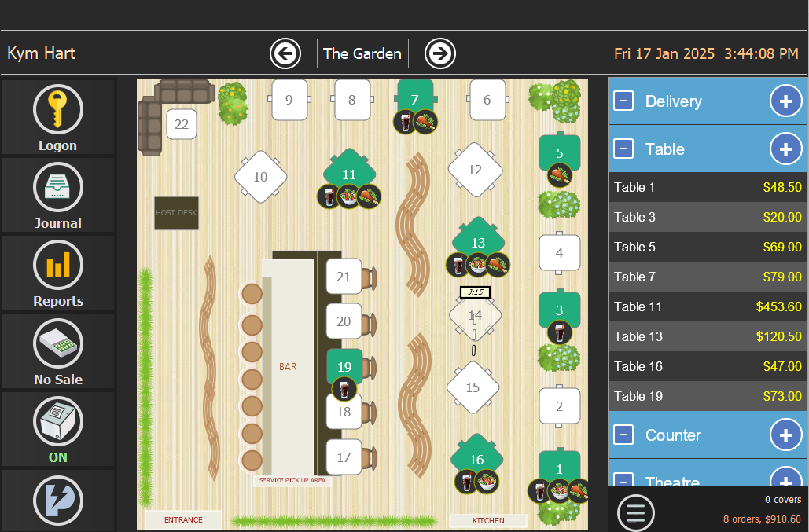The width and height of the screenshot is (809, 532).
Task: Open The Garden room selector
Action: coord(362,53)
